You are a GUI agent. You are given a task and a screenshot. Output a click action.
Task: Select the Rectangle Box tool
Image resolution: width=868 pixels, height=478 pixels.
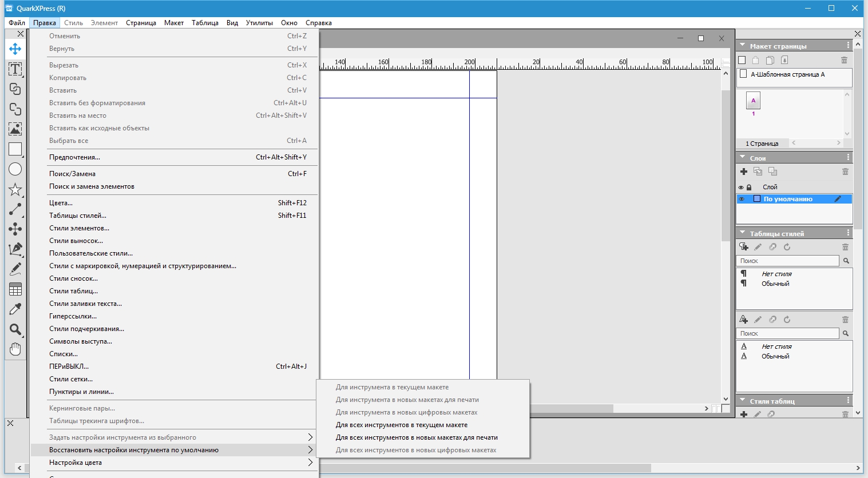coord(15,149)
